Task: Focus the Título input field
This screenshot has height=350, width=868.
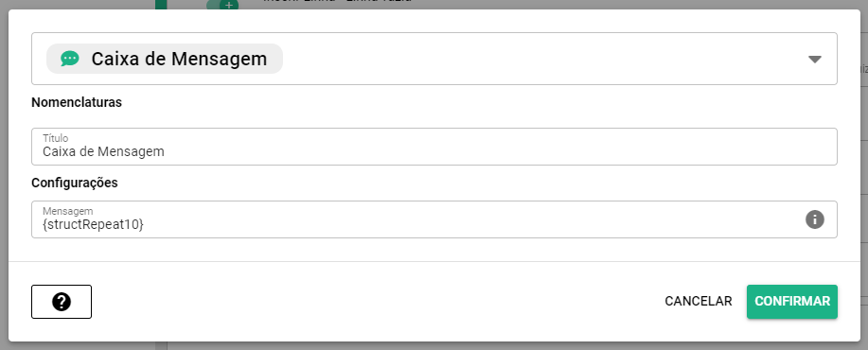Action: click(x=434, y=147)
